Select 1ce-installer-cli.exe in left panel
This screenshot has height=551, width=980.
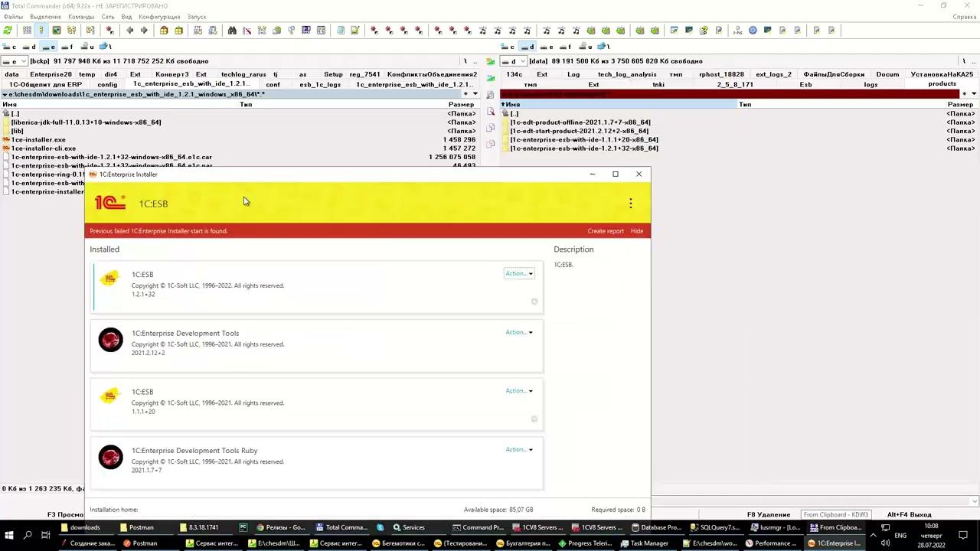coord(43,148)
